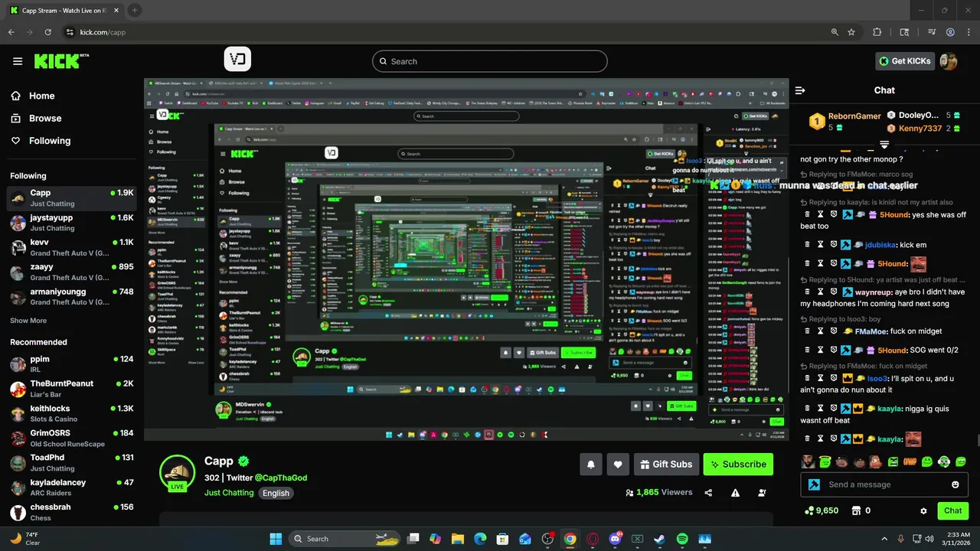
Task: Open the hamburger menu beside Kick logo
Action: click(x=18, y=61)
